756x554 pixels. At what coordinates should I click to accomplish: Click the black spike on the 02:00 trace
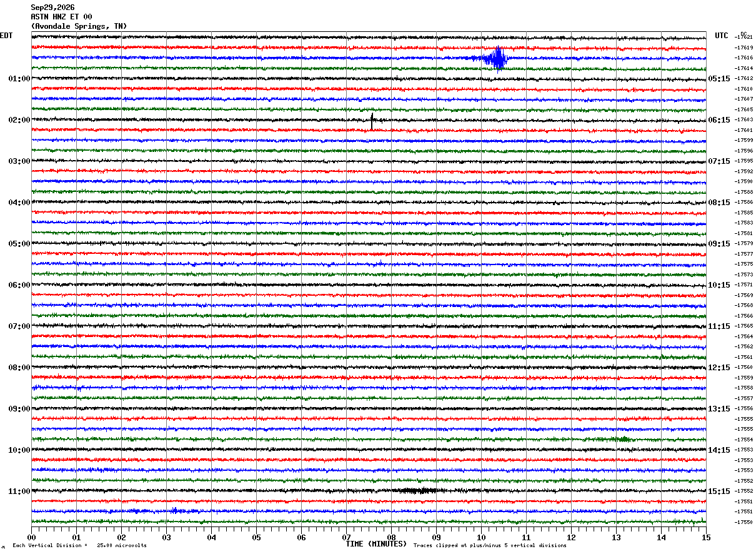pyautogui.click(x=372, y=121)
